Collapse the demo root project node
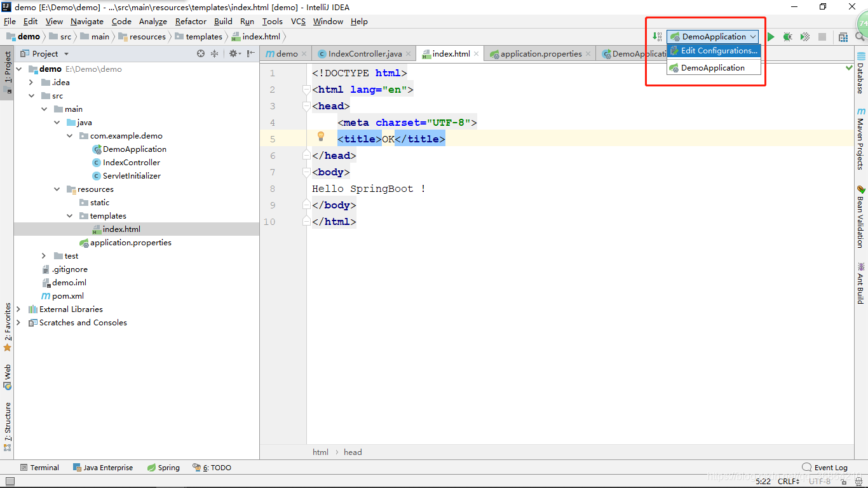The height and width of the screenshot is (488, 868). coord(18,69)
